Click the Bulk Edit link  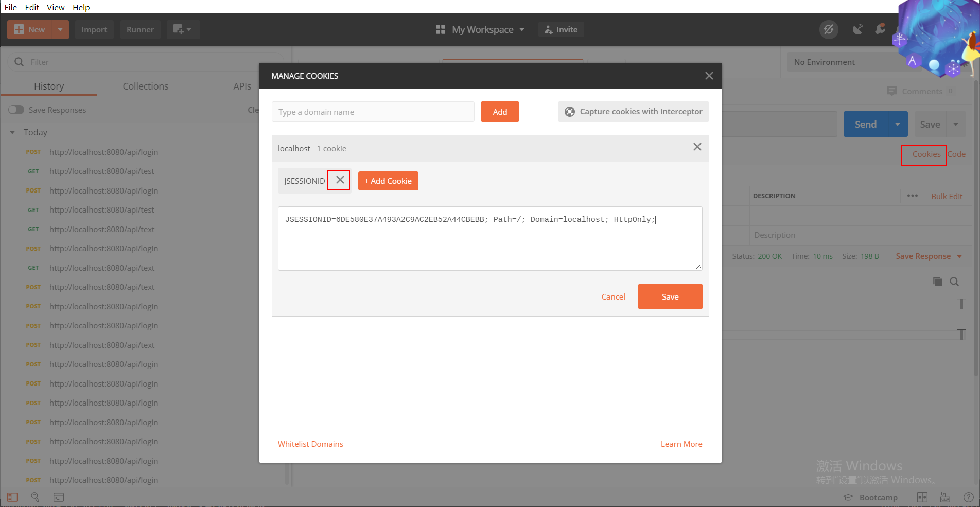pos(947,196)
